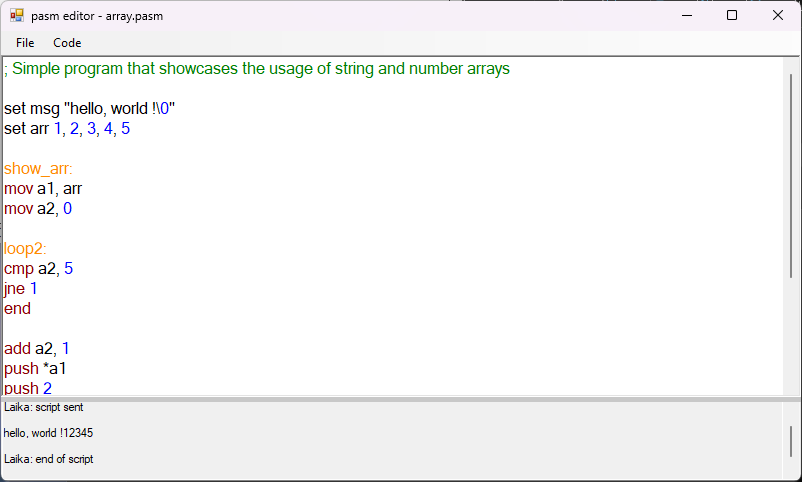The image size is (802, 482).
Task: Open the File menu
Action: pyautogui.click(x=25, y=43)
